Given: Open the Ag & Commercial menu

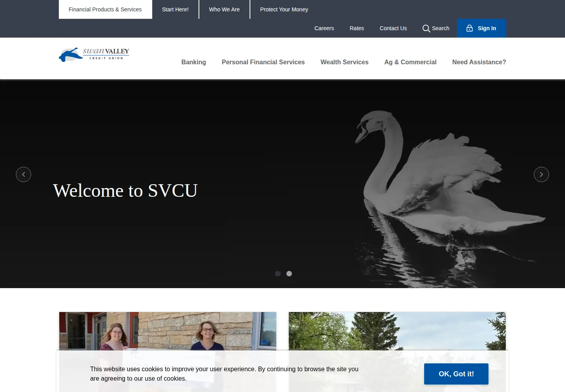Looking at the screenshot, I should tap(410, 62).
